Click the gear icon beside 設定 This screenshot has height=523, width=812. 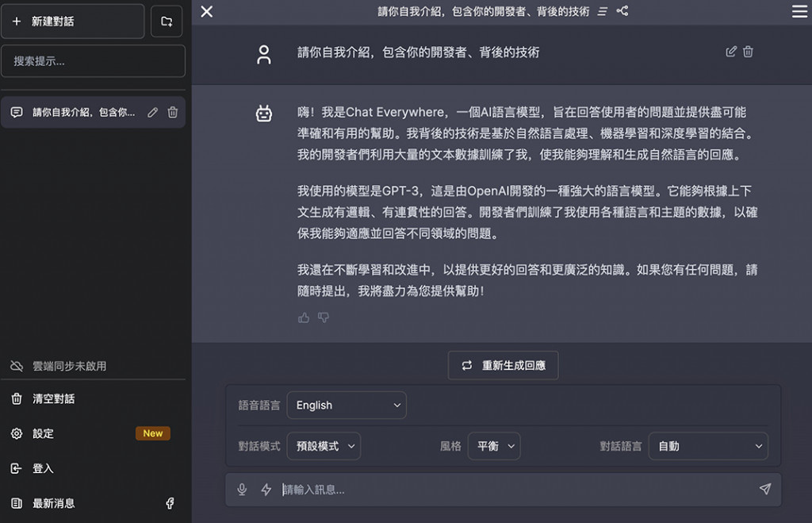(17, 433)
